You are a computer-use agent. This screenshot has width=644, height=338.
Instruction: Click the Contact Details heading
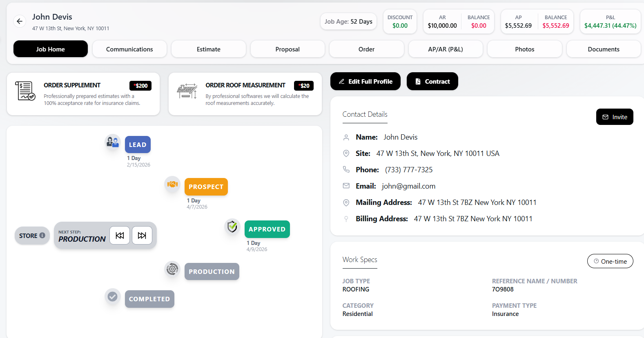[x=365, y=114]
